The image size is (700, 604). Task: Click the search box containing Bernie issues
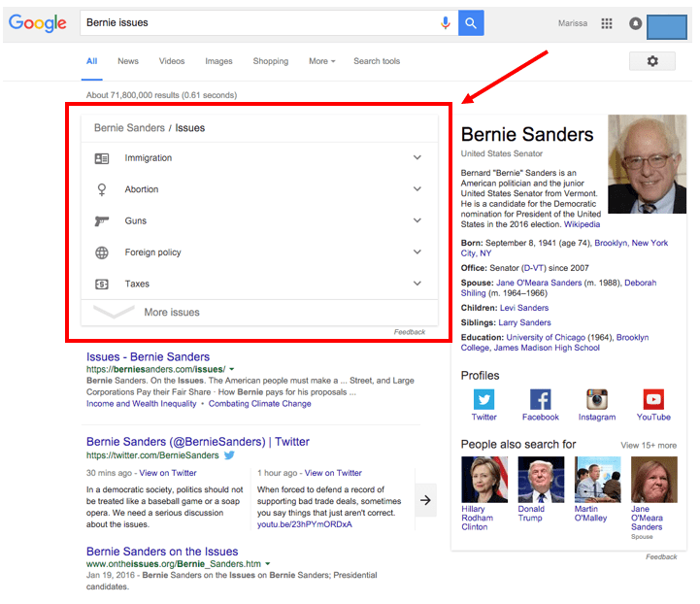coord(257,22)
